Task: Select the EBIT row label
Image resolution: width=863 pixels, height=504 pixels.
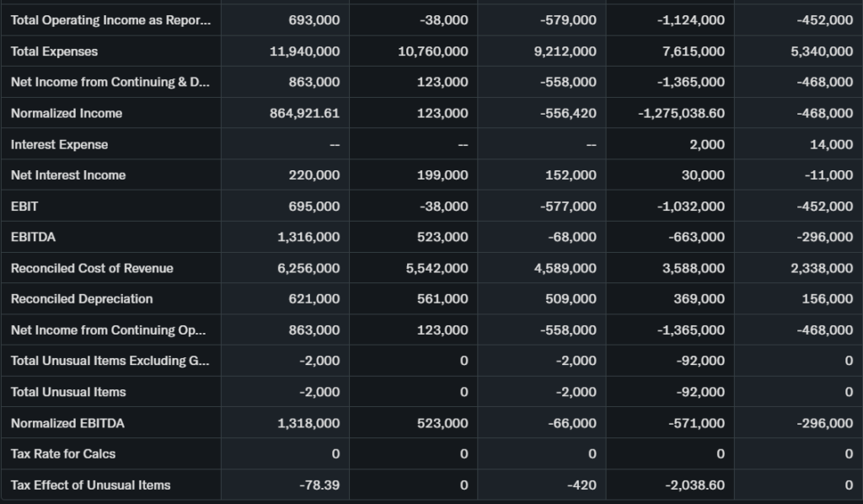Action: [x=24, y=206]
